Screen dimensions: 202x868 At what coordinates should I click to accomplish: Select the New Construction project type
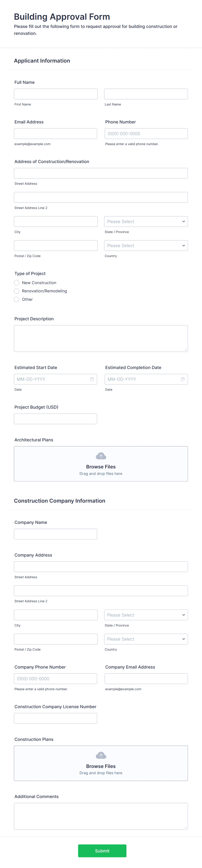pos(17,283)
